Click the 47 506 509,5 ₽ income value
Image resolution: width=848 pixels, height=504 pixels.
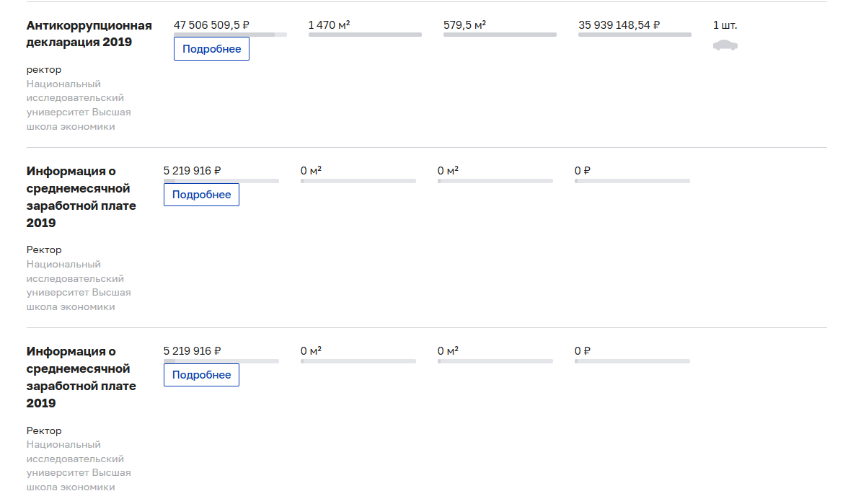click(x=211, y=25)
